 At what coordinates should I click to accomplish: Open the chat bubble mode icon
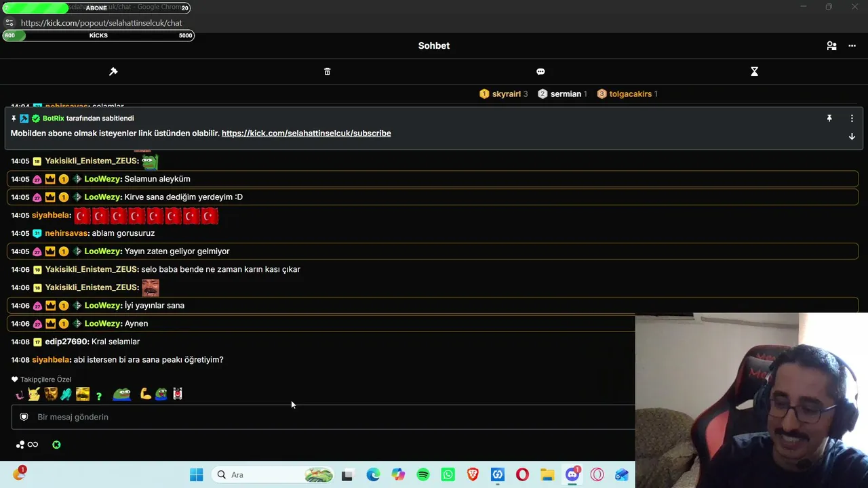point(540,72)
